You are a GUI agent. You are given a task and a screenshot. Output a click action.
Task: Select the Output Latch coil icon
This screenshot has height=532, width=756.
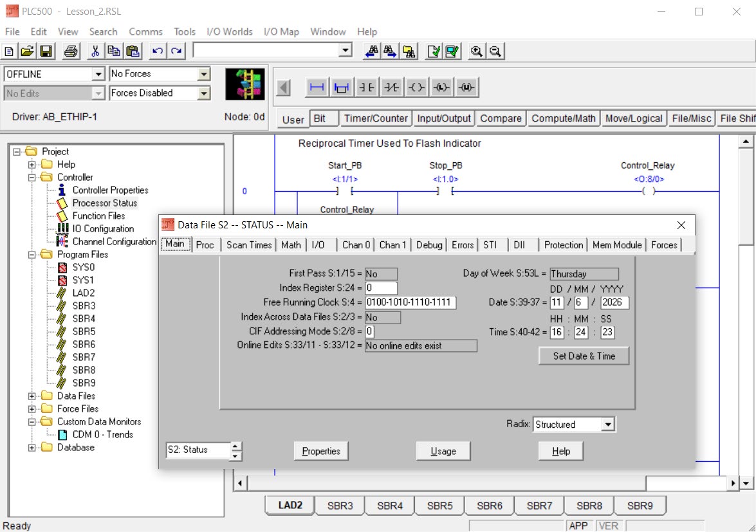coord(441,87)
